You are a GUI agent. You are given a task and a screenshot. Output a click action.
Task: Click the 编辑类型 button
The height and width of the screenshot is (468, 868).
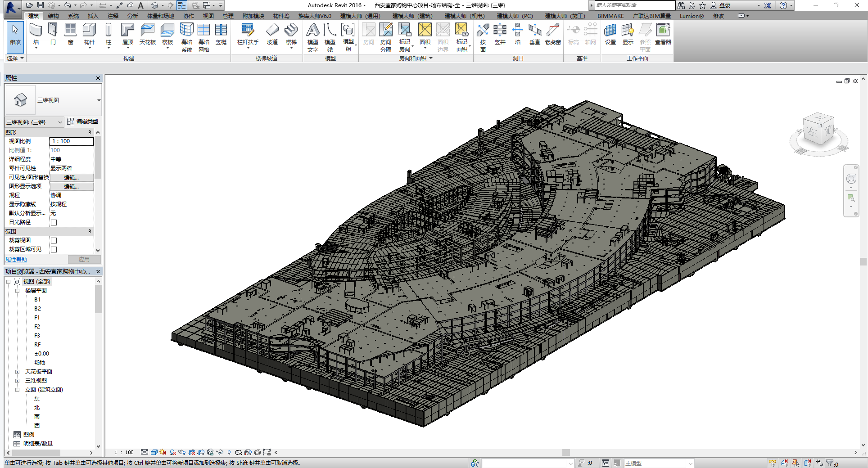click(x=83, y=121)
